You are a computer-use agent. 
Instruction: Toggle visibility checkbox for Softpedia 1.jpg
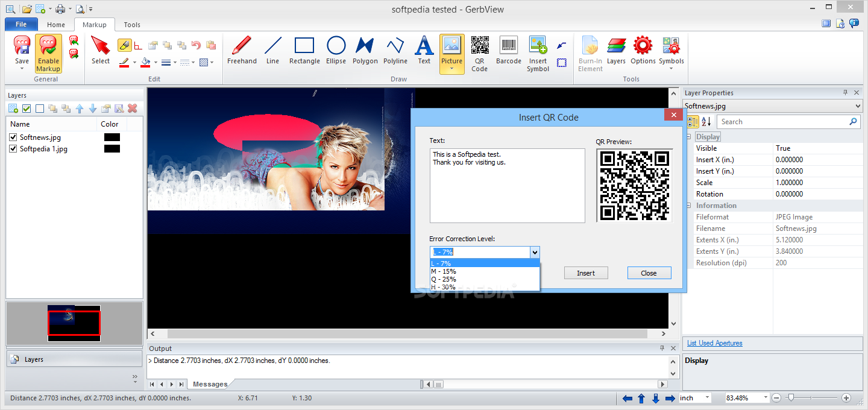pos(13,149)
